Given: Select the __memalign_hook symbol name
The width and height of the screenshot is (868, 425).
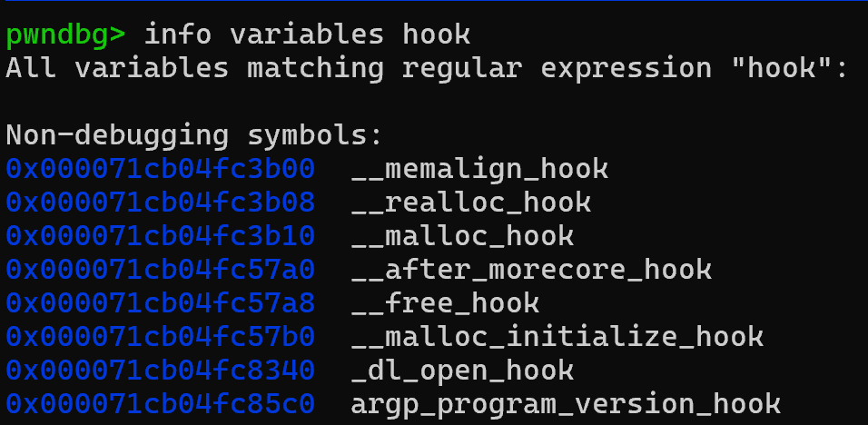Looking at the screenshot, I should point(479,169).
